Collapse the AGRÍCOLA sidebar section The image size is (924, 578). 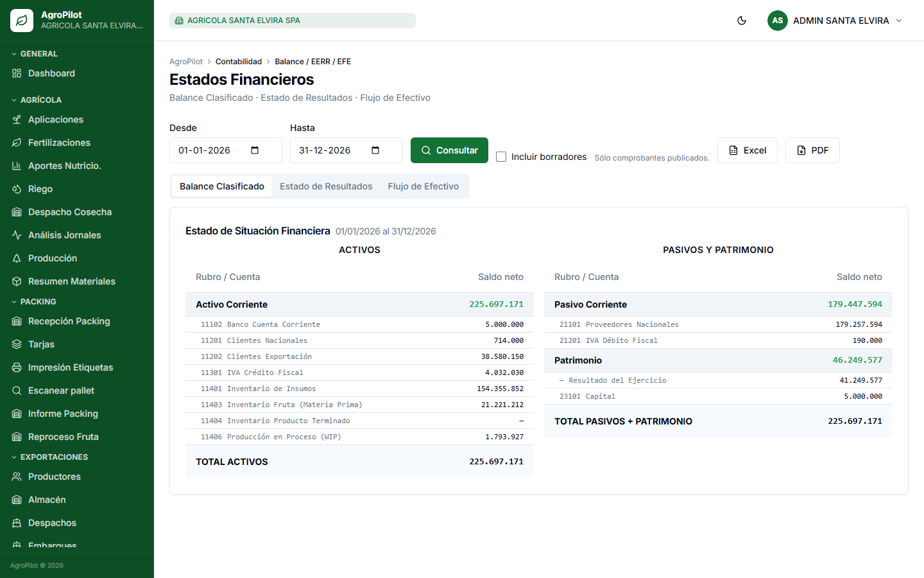[37, 100]
